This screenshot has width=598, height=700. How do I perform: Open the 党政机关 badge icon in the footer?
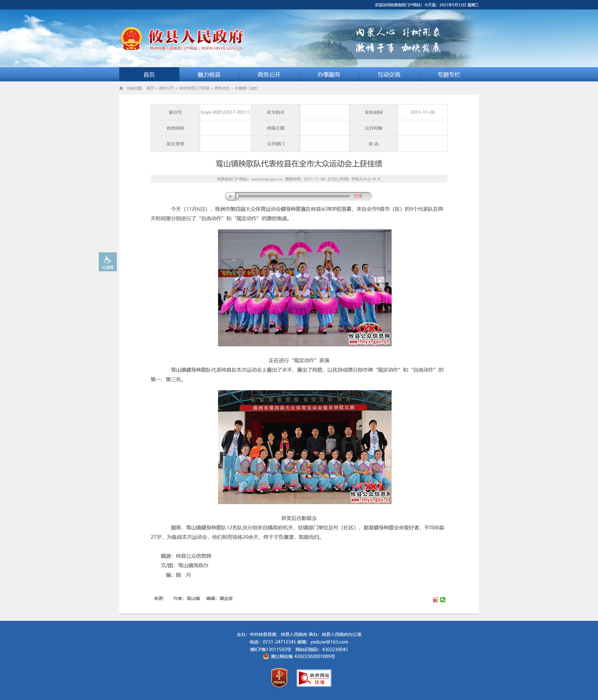279,678
